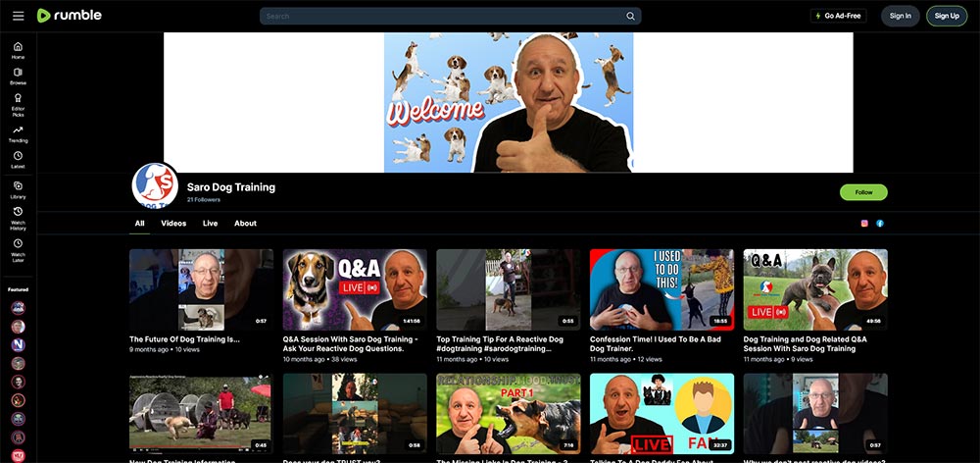Open the second featured channel avatar
The image size is (980, 463).
(18, 327)
